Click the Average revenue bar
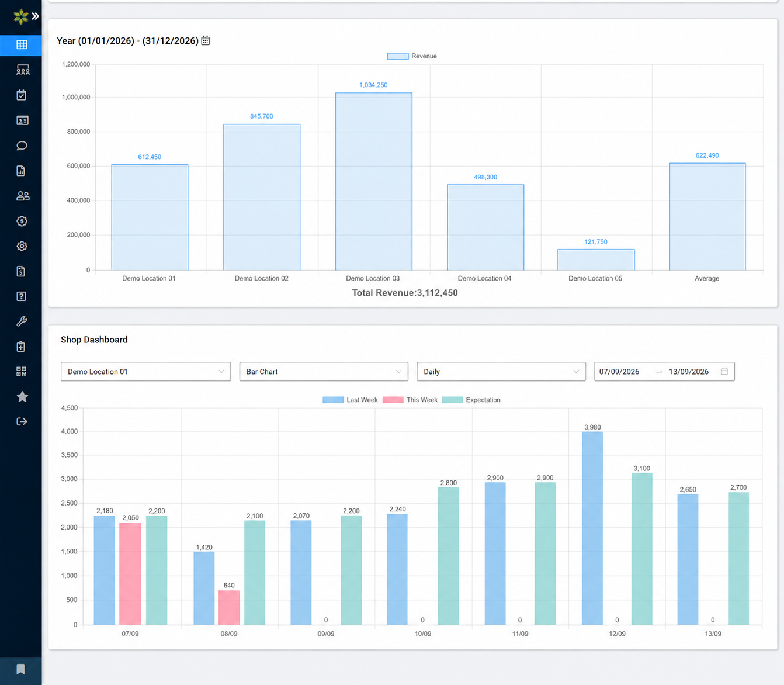This screenshot has height=685, width=784. (707, 217)
